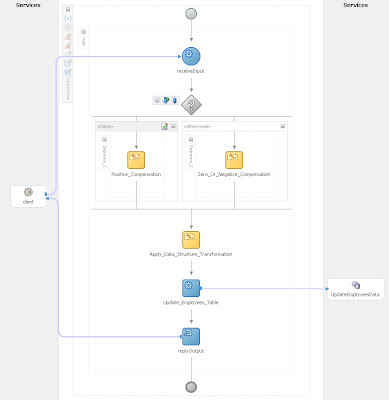Click the first red catch-branch icon in process toolbar
The height and width of the screenshot is (400, 389).
(x=68, y=36)
